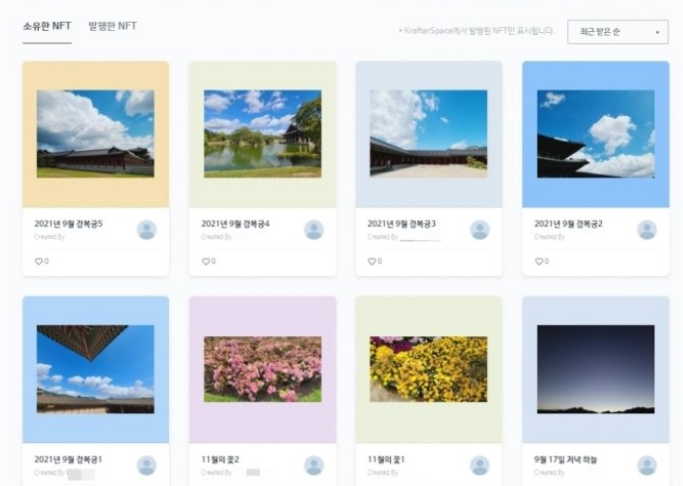Open the evening sky thumbnail
683x486 pixels.
(595, 369)
